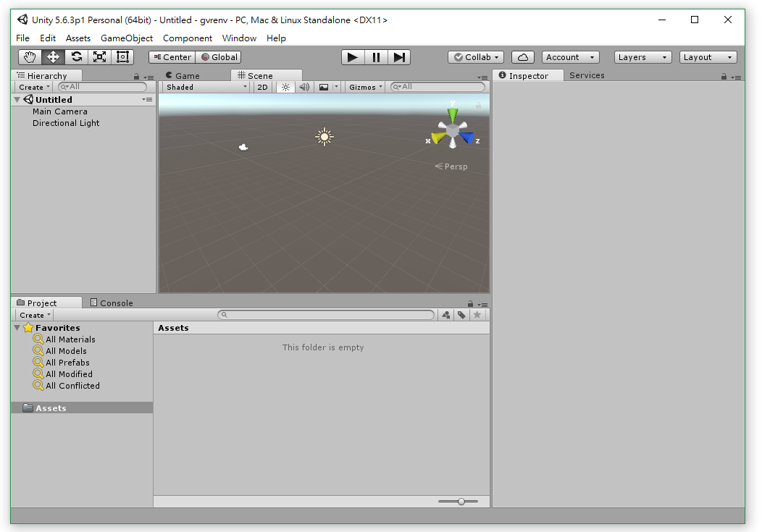Toggle 2D scene view mode
The image size is (762, 532).
(262, 87)
